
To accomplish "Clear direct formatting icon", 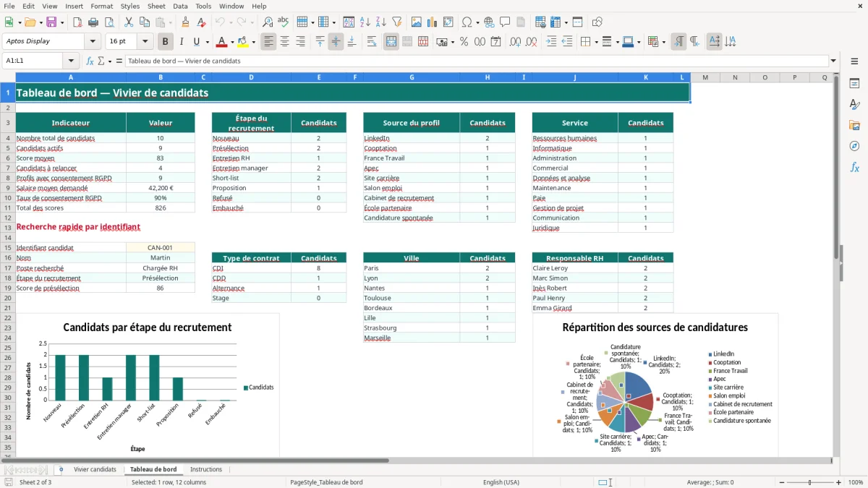I will click(200, 22).
